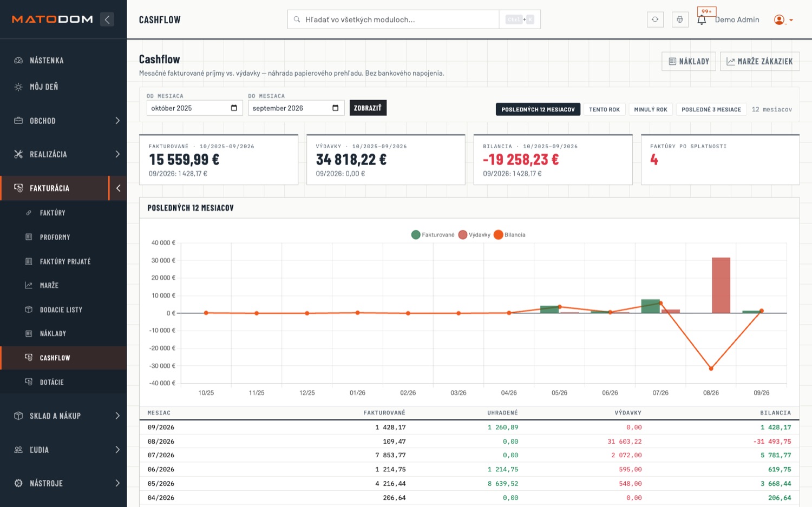Click the 7 853,77 fakturované value

390,455
